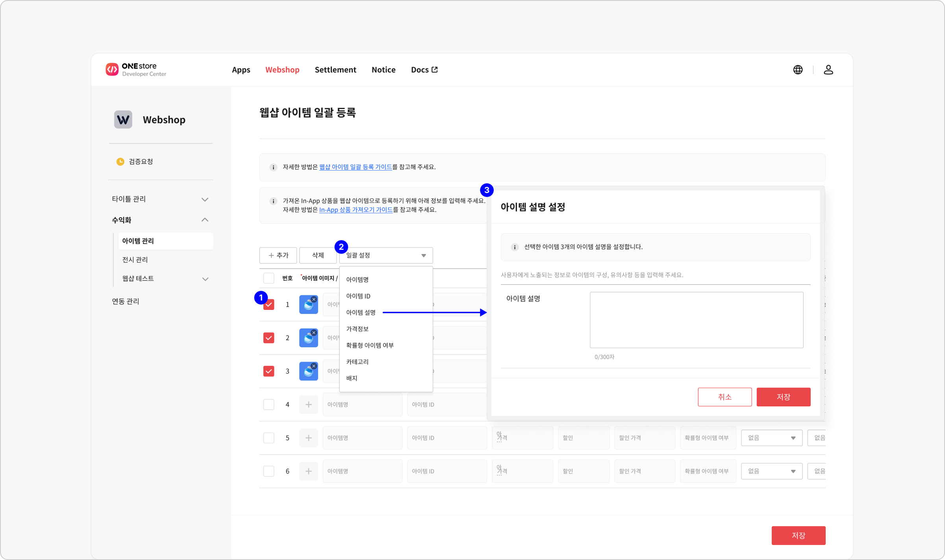The width and height of the screenshot is (945, 560).
Task: Collapse the 수익화 sidebar section
Action: tap(204, 220)
